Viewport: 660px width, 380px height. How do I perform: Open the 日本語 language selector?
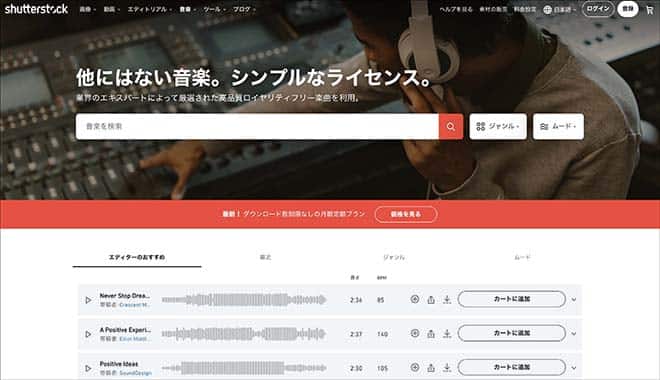click(560, 10)
